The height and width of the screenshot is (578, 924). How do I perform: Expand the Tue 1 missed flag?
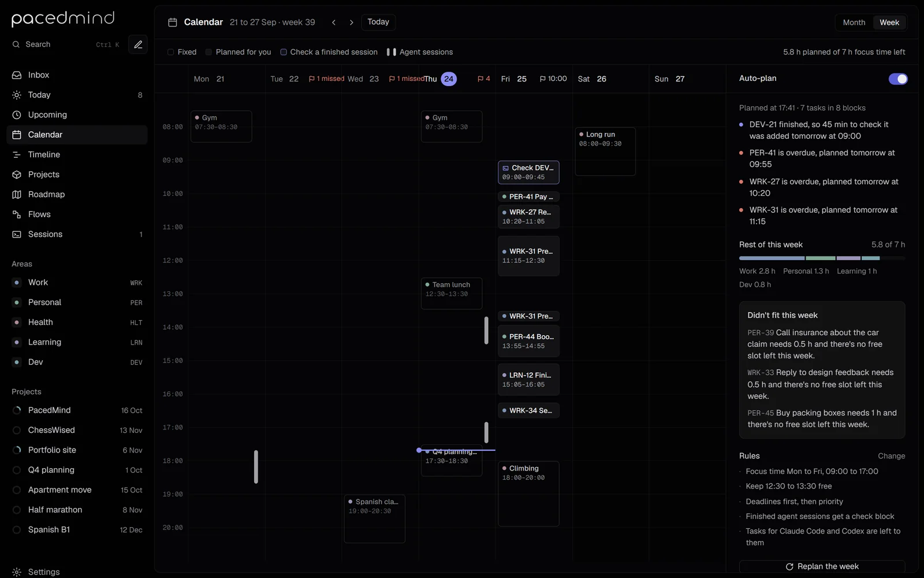point(326,79)
